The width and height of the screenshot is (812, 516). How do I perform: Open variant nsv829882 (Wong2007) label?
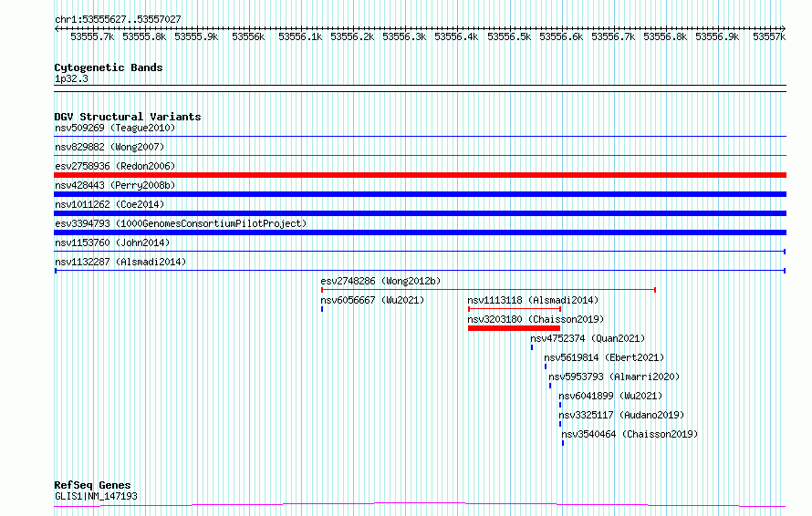[109, 147]
